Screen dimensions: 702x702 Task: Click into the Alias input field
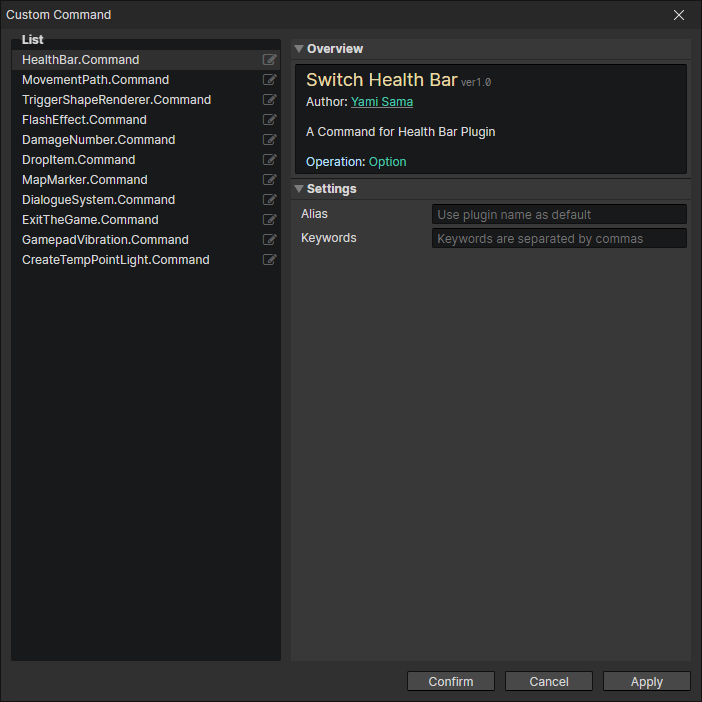pos(559,214)
